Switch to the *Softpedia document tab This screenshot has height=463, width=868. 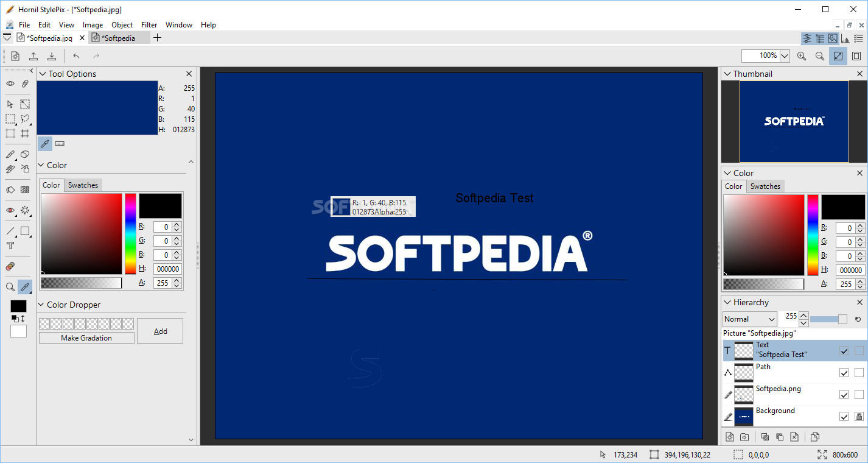pos(119,38)
